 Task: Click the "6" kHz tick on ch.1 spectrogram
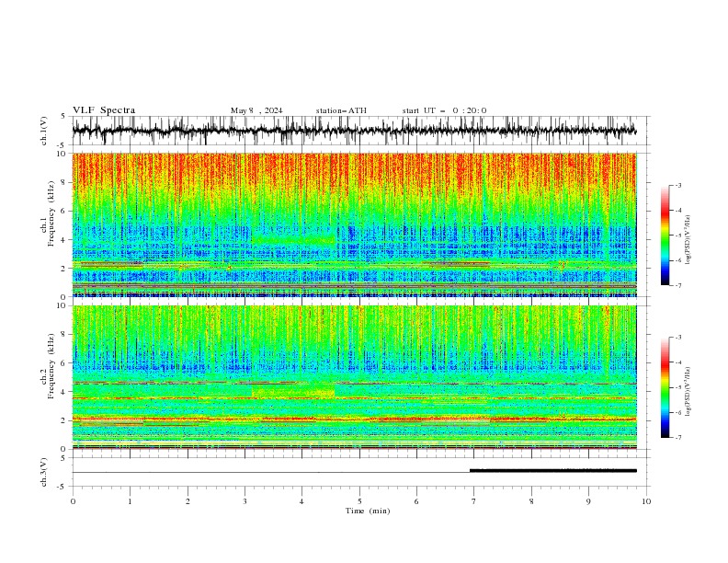(64, 212)
